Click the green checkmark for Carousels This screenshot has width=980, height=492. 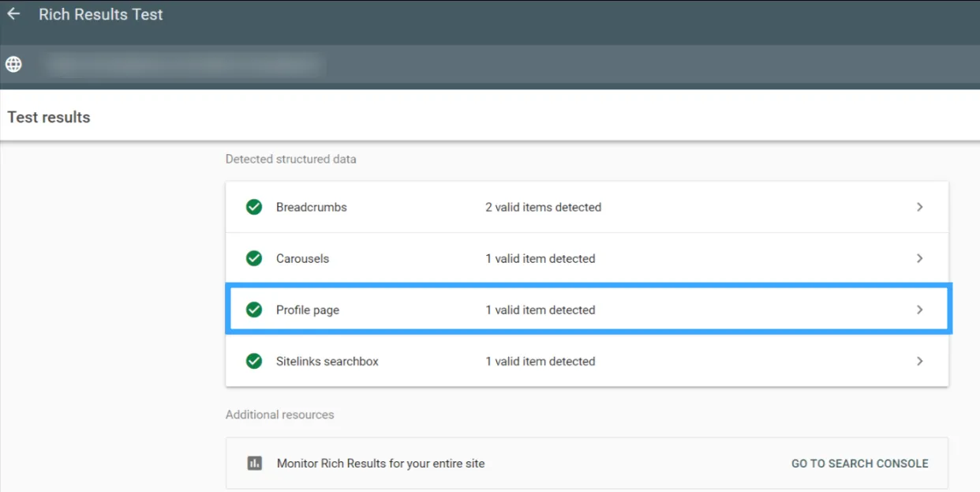[254, 258]
